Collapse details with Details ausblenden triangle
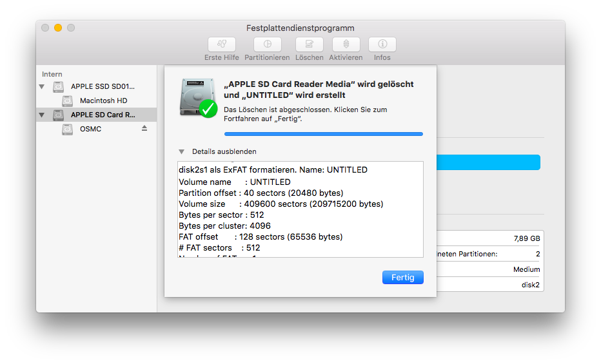The image size is (601, 364). point(182,151)
